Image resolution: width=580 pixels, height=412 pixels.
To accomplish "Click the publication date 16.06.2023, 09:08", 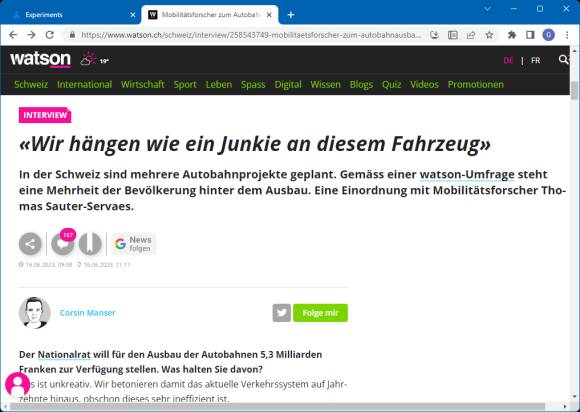I will pyautogui.click(x=48, y=264).
